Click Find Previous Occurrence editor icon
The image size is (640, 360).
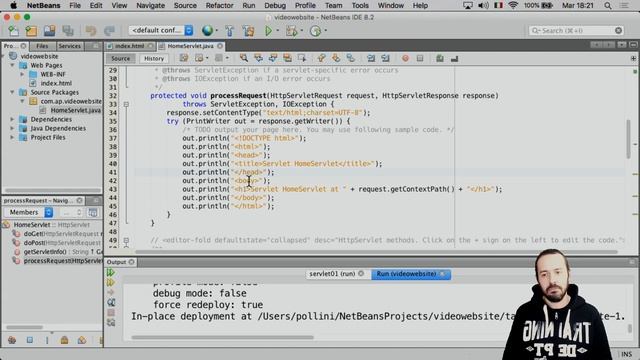(258, 58)
